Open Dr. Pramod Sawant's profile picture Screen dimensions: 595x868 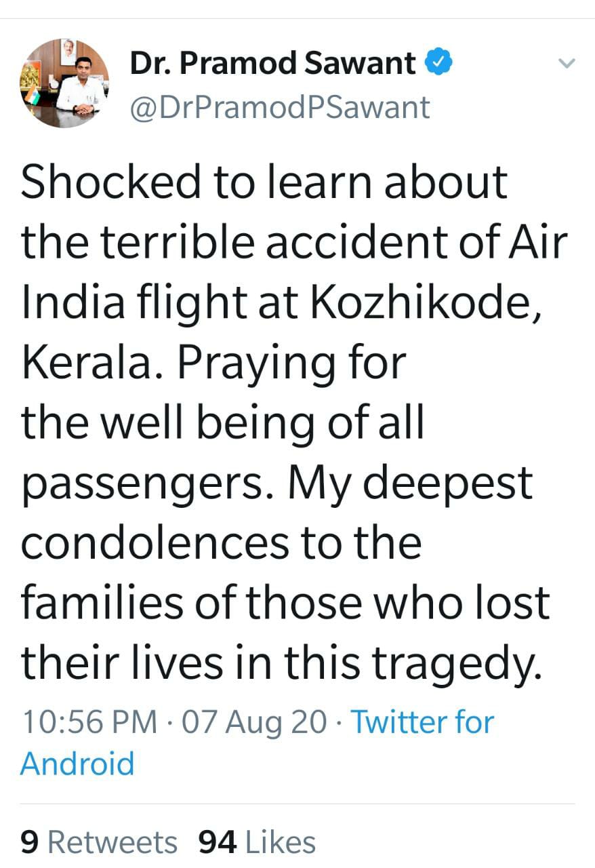point(64,83)
